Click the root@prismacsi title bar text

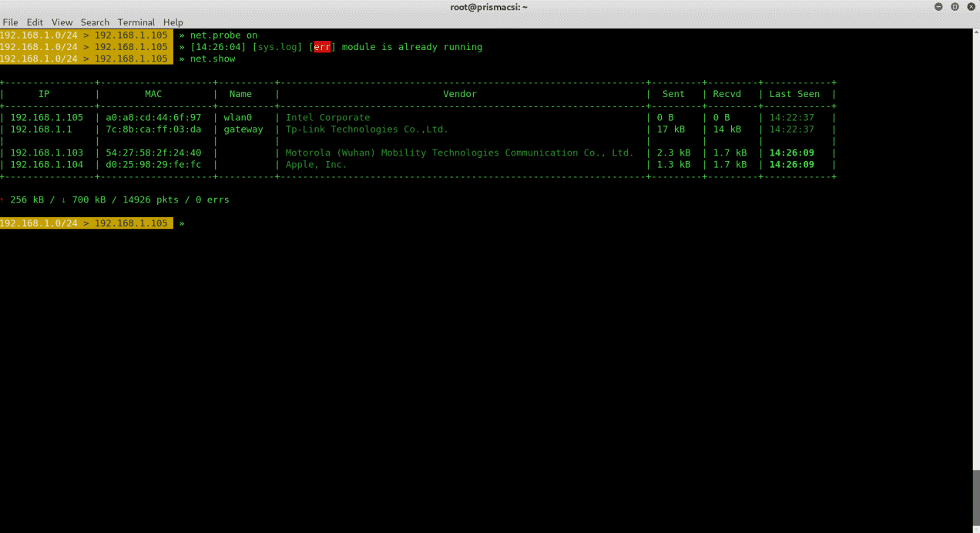pos(489,6)
